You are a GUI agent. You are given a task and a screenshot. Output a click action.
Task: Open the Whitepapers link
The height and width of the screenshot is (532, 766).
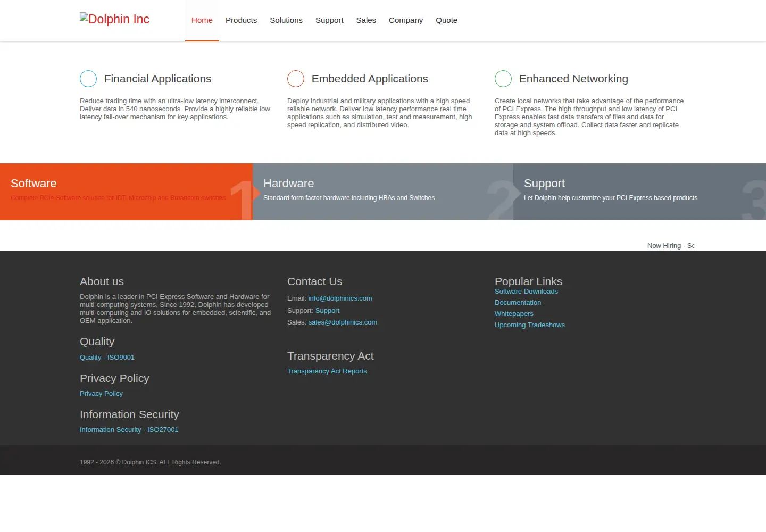click(514, 314)
